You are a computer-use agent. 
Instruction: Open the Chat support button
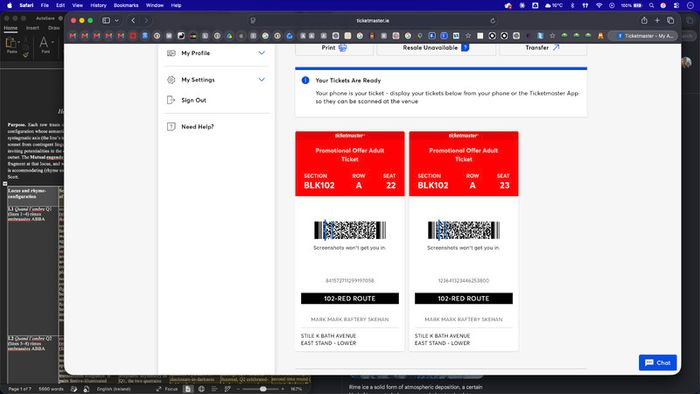coord(658,362)
